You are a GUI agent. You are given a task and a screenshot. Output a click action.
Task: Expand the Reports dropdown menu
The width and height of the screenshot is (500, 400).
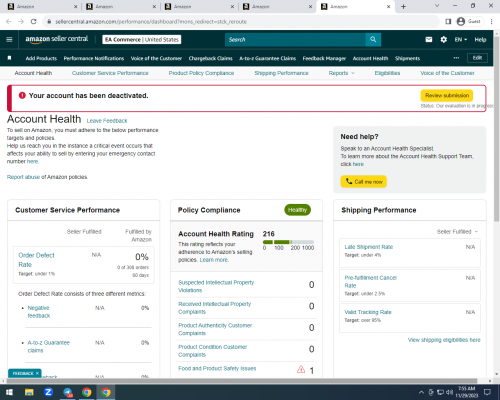[x=341, y=73]
